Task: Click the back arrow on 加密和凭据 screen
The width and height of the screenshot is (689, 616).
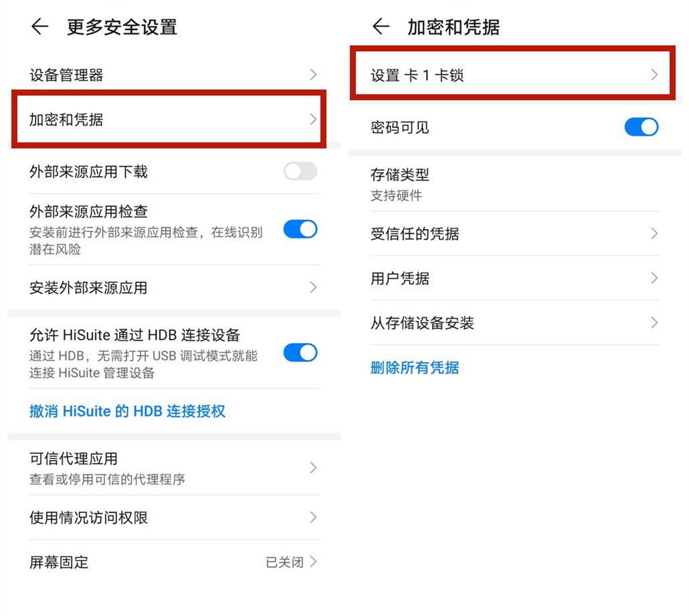Action: 380,27
